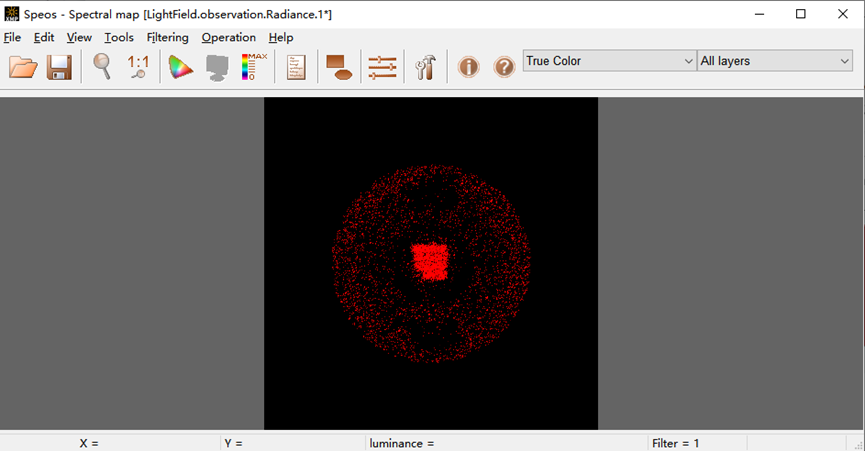Open the Filtering menu
Image resolution: width=865 pixels, height=451 pixels.
(167, 37)
